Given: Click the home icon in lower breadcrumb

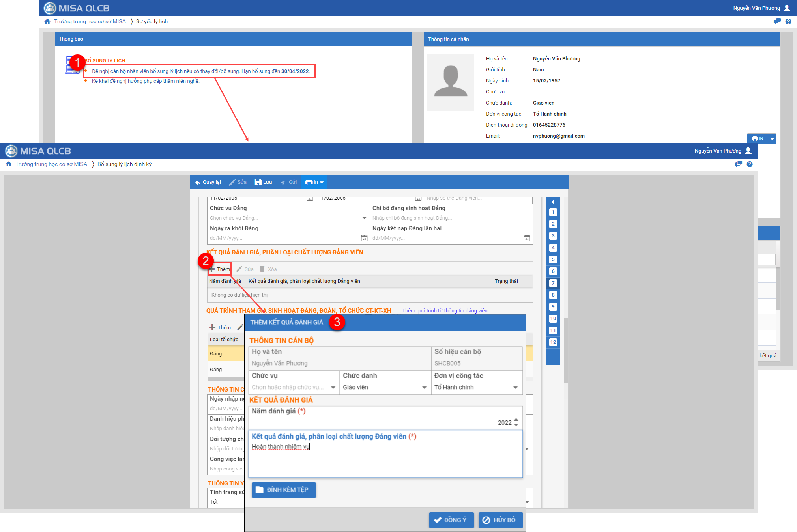Looking at the screenshot, I should (9, 164).
